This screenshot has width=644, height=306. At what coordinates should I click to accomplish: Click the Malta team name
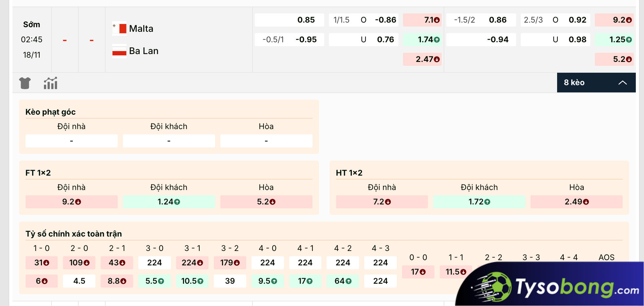141,29
